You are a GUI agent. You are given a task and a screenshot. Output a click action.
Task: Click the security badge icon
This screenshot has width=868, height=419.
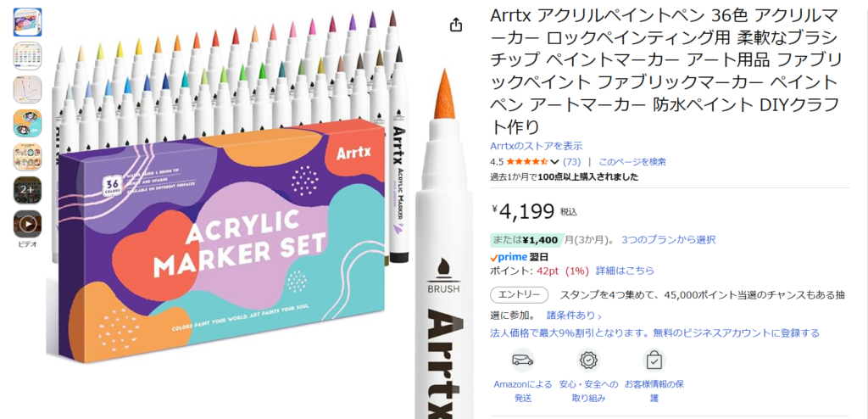[x=588, y=360]
